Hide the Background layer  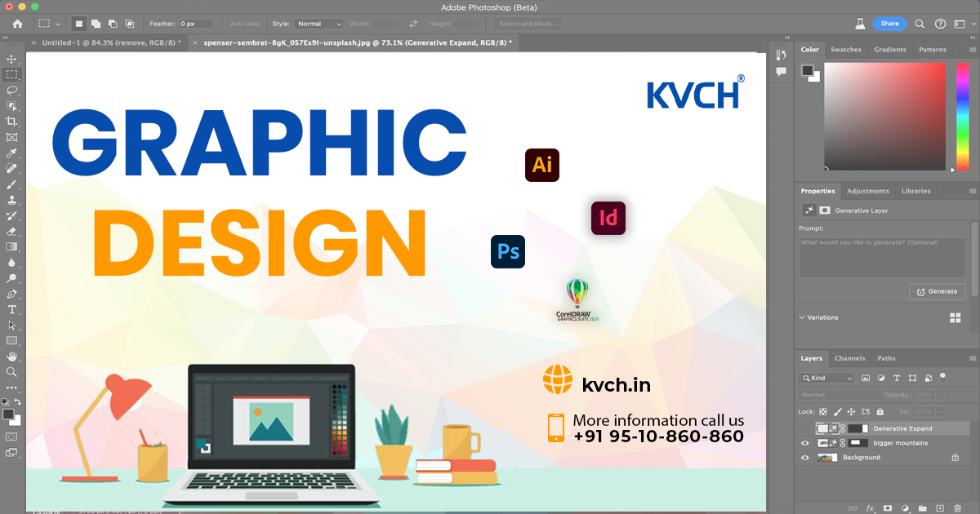tap(805, 458)
